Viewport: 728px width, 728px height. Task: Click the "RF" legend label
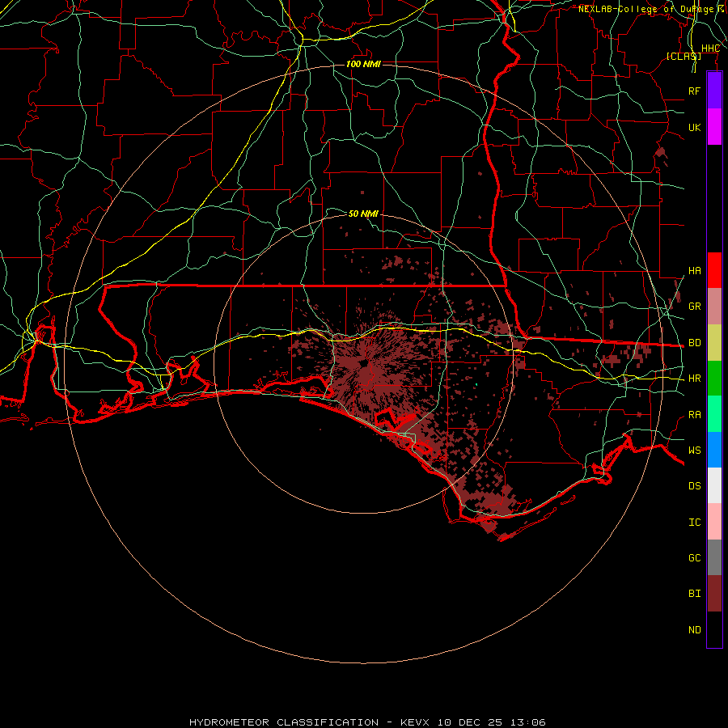pos(694,91)
